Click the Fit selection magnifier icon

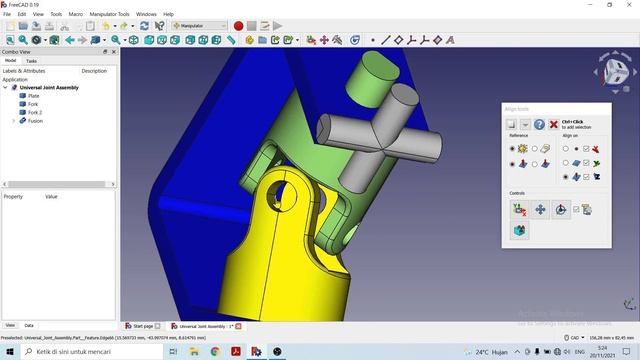[23, 40]
